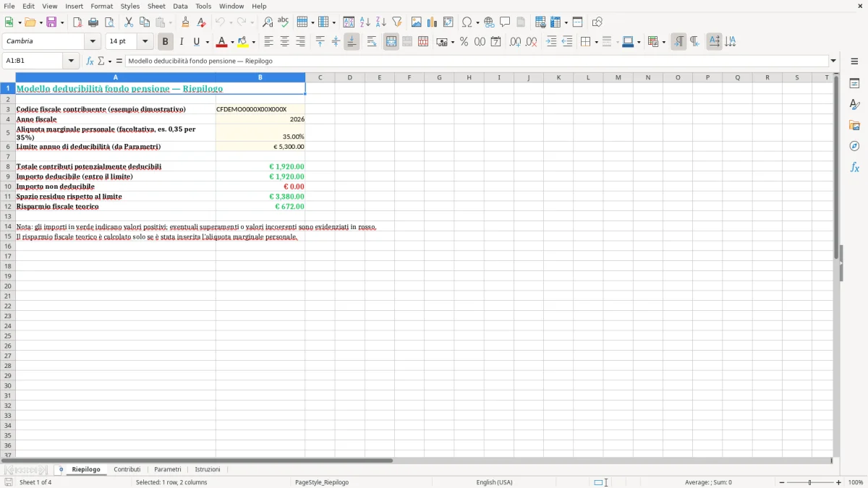Open borders dropdown arrow

click(x=596, y=42)
